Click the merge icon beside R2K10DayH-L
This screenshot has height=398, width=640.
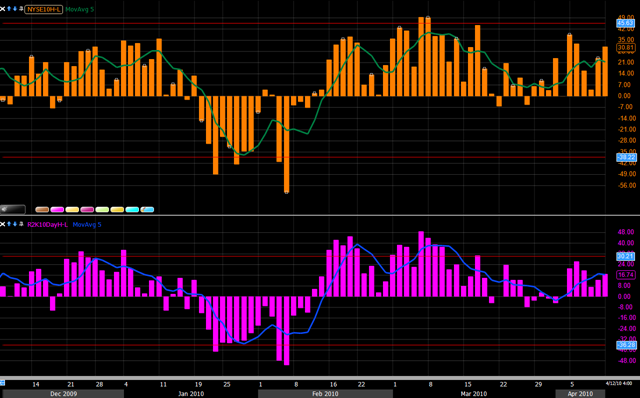pos(21,224)
